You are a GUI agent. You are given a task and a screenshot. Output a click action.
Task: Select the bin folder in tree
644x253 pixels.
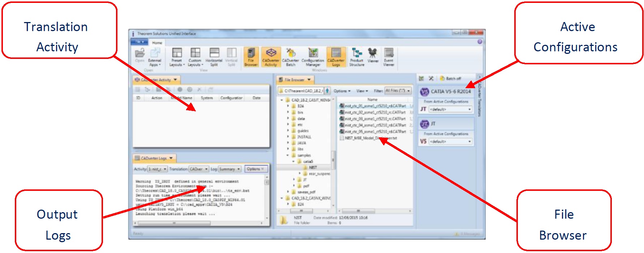click(300, 112)
